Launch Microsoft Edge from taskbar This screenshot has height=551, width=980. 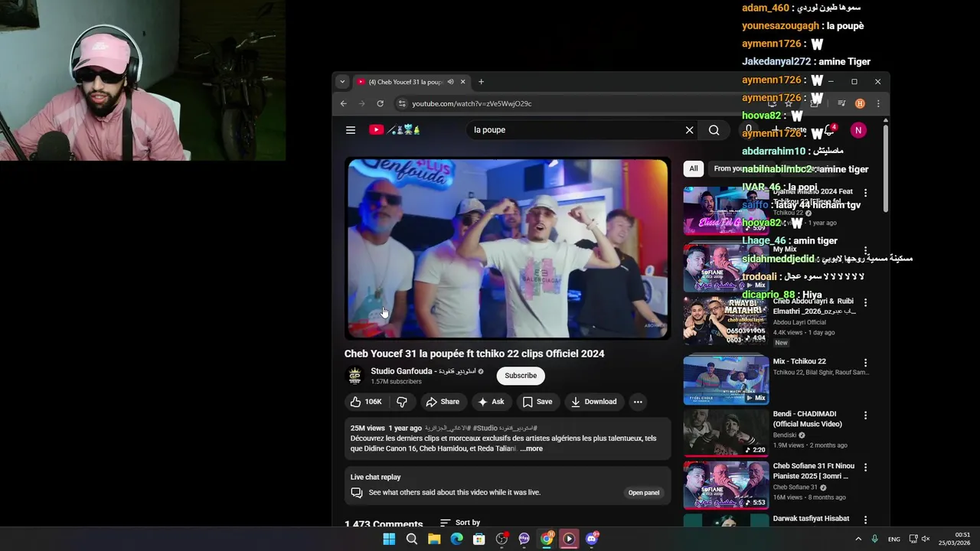click(x=456, y=539)
